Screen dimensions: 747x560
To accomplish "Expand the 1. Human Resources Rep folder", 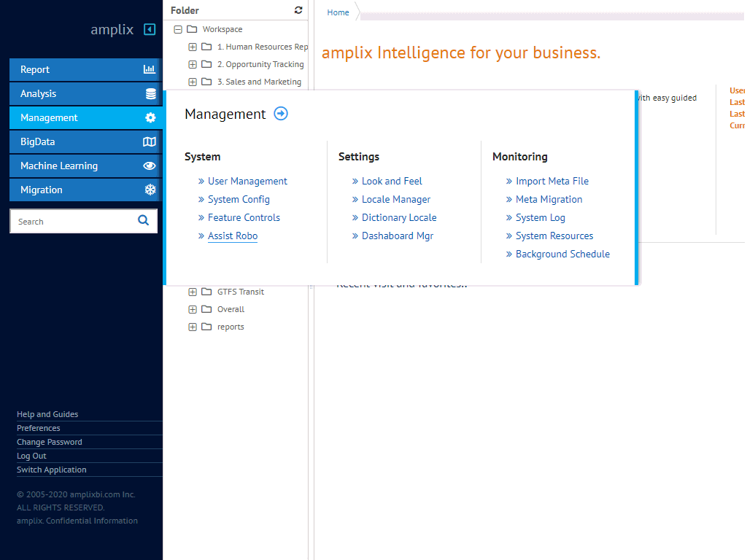I will point(193,47).
